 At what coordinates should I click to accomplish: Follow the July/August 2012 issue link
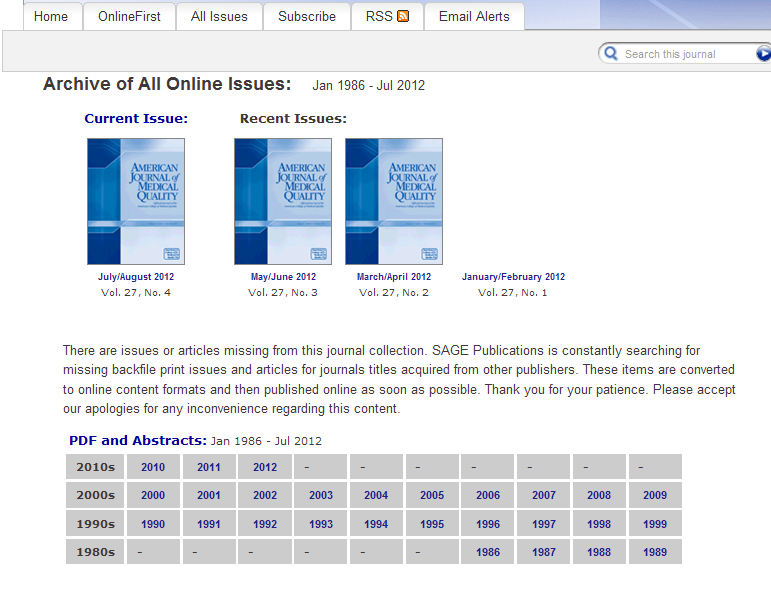(x=136, y=276)
